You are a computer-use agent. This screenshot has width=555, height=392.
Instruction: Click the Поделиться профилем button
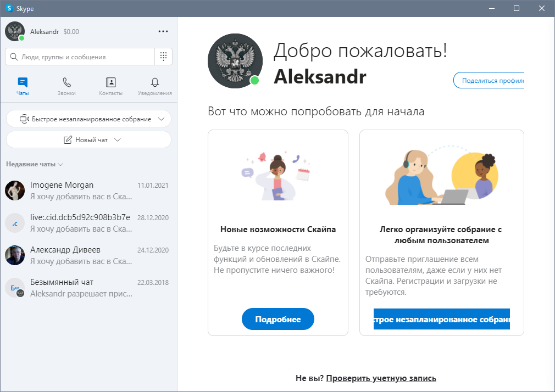pyautogui.click(x=489, y=80)
